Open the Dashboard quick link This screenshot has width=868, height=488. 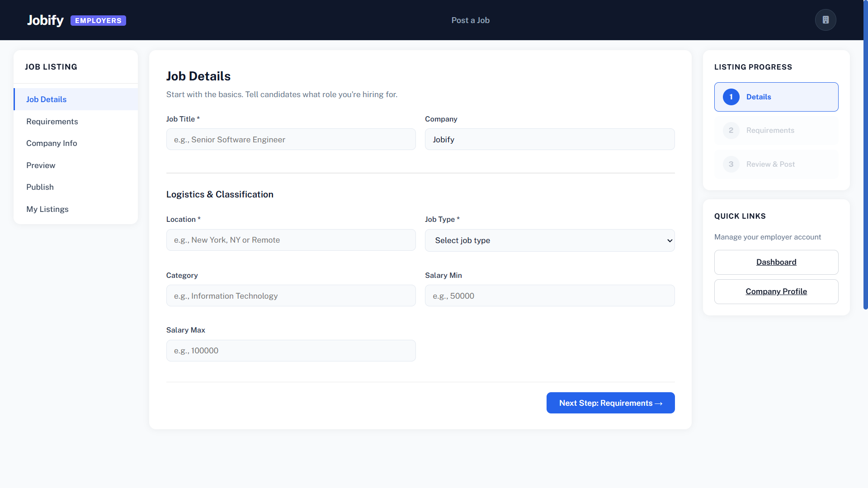[x=776, y=262]
